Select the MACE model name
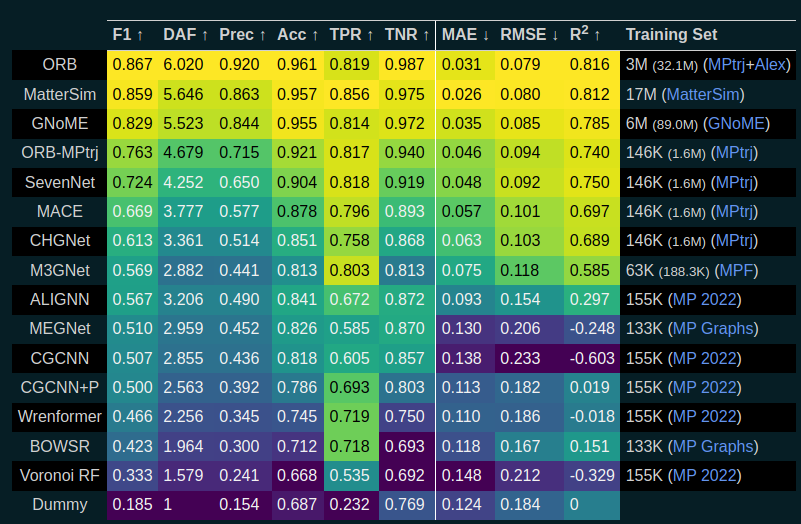 click(60, 211)
